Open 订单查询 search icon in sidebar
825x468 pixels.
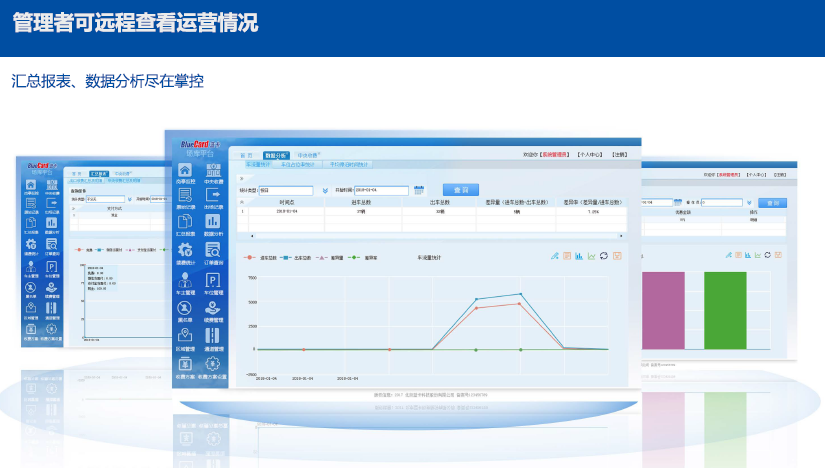click(213, 253)
